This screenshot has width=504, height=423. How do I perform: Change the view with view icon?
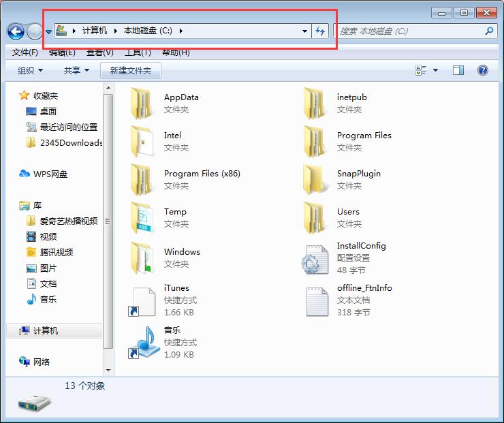point(421,70)
